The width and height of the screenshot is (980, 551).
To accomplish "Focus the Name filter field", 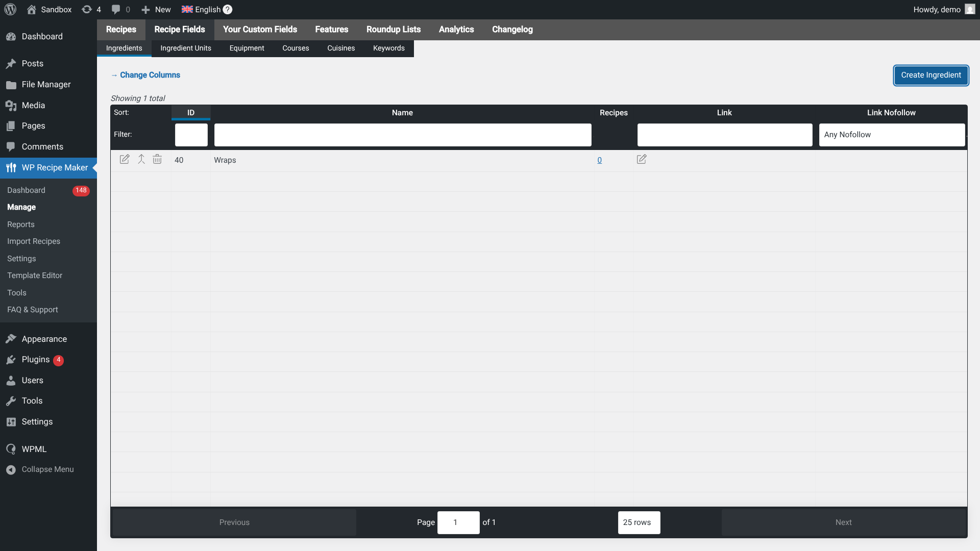I will pyautogui.click(x=403, y=135).
